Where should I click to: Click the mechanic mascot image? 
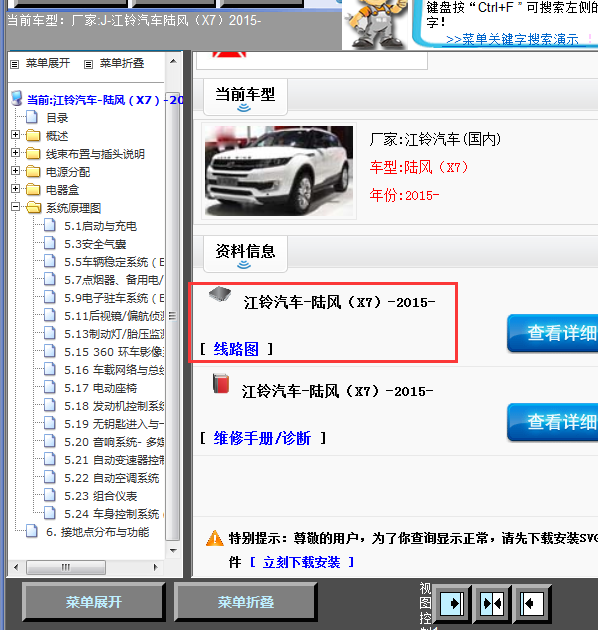click(376, 24)
